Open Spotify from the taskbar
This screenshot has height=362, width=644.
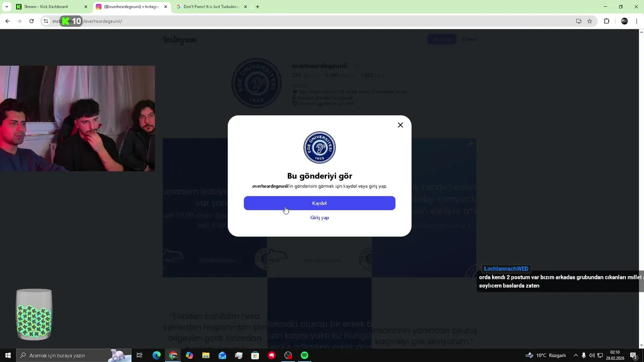pos(304,355)
